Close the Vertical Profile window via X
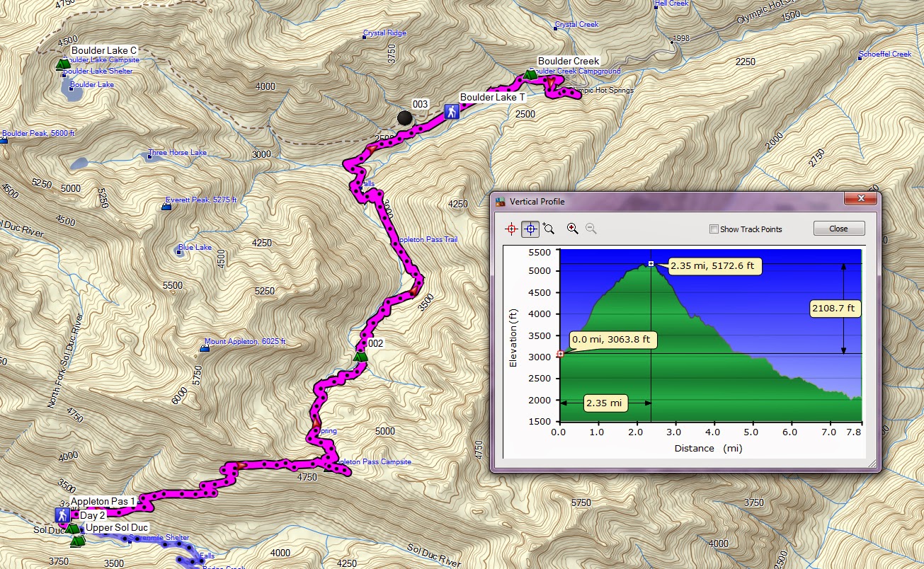Screen dimensions: 924x569 pyautogui.click(x=860, y=200)
